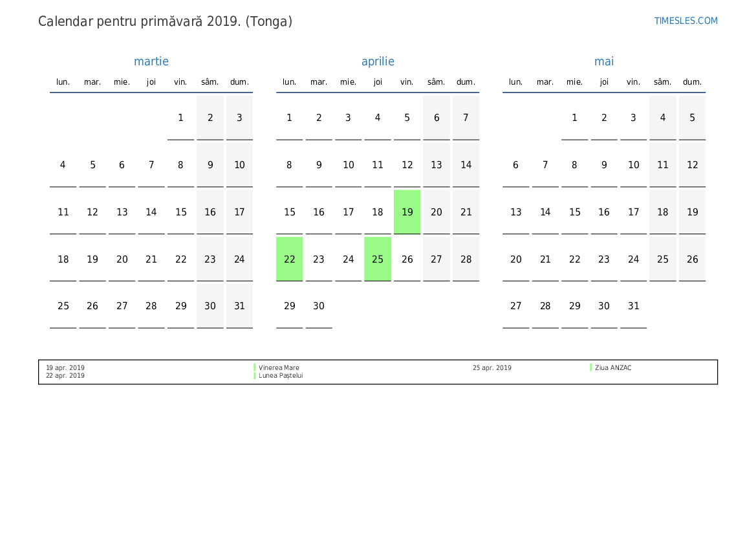Click the 19 apr. 2019 legend date
The image size is (756, 535).
pyautogui.click(x=65, y=367)
